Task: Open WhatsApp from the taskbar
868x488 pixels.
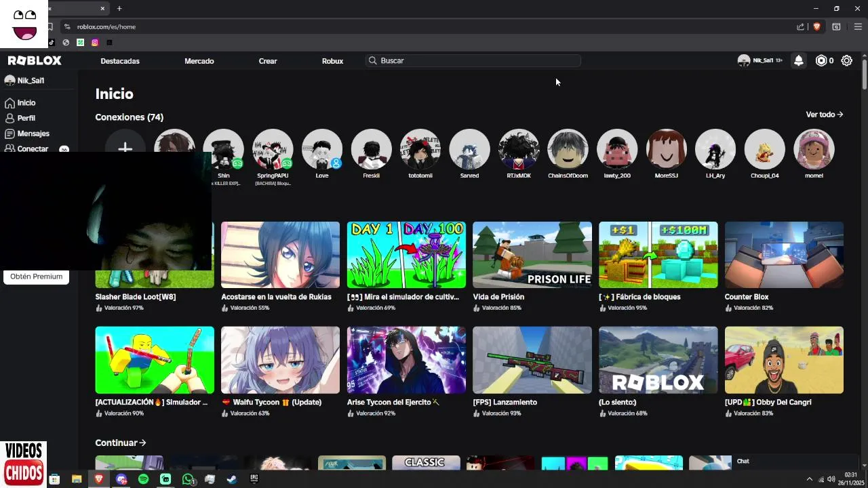Action: [x=188, y=479]
